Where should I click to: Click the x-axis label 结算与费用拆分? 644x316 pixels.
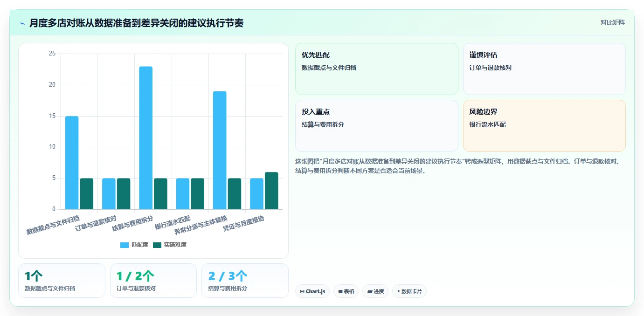coord(132,224)
